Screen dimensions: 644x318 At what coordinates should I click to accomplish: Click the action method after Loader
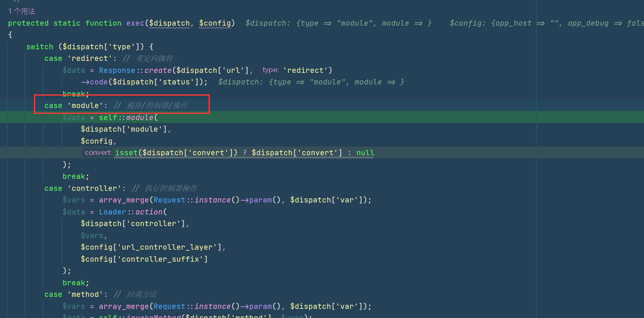pyautogui.click(x=149, y=212)
